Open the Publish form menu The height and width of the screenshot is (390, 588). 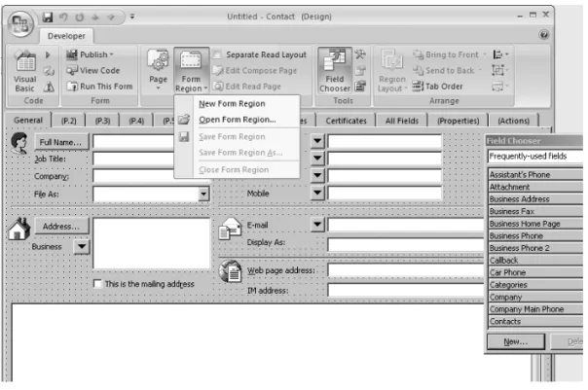pyautogui.click(x=90, y=54)
